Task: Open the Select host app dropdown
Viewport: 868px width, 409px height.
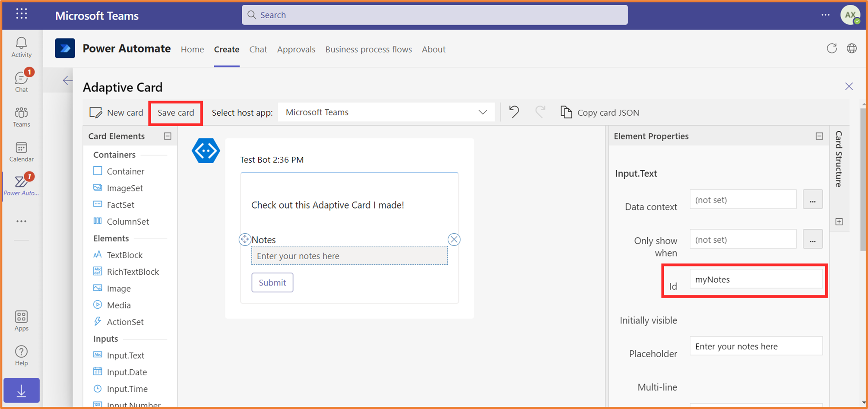Action: pyautogui.click(x=482, y=112)
